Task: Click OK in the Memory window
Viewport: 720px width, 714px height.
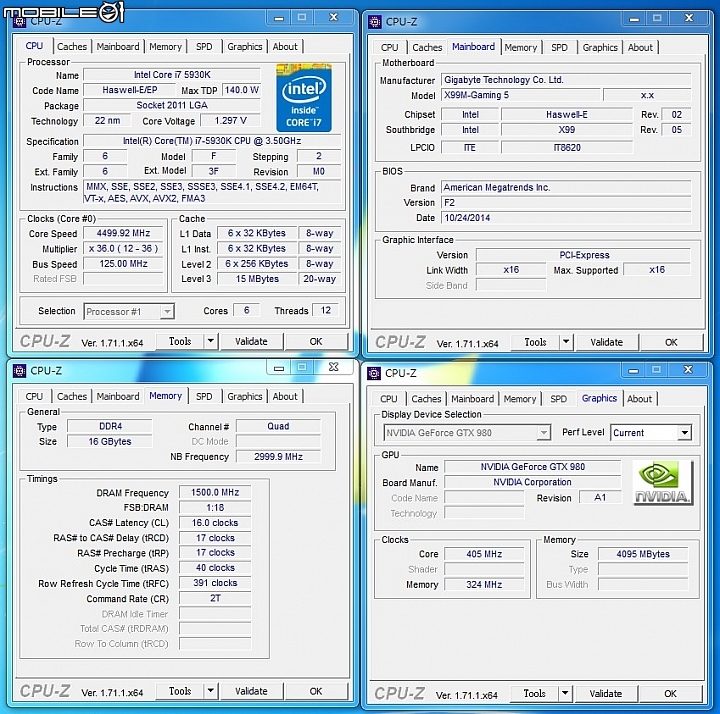Action: (x=316, y=691)
